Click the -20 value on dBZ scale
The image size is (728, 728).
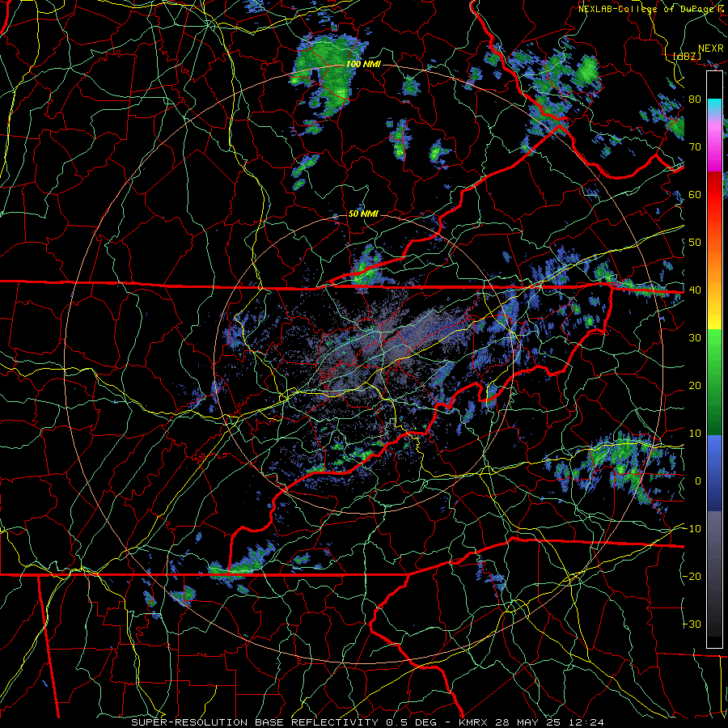click(692, 576)
